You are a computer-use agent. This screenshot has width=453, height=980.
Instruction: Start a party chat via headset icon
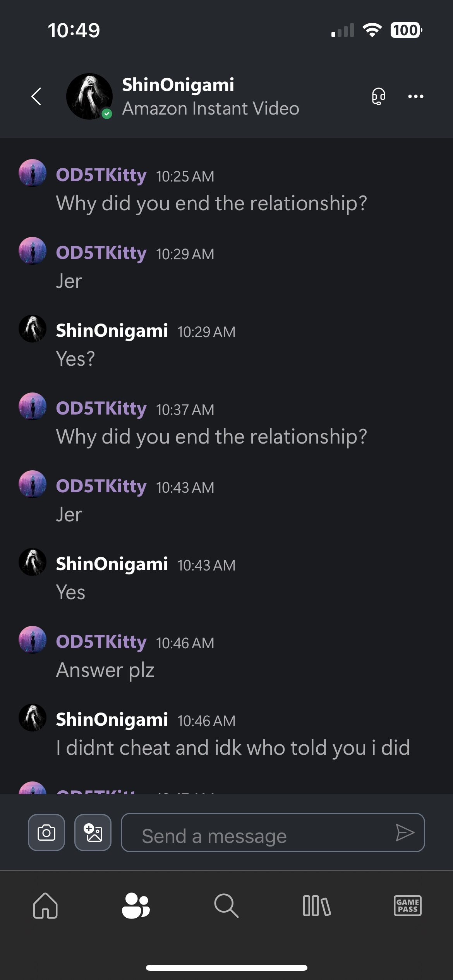coord(378,96)
